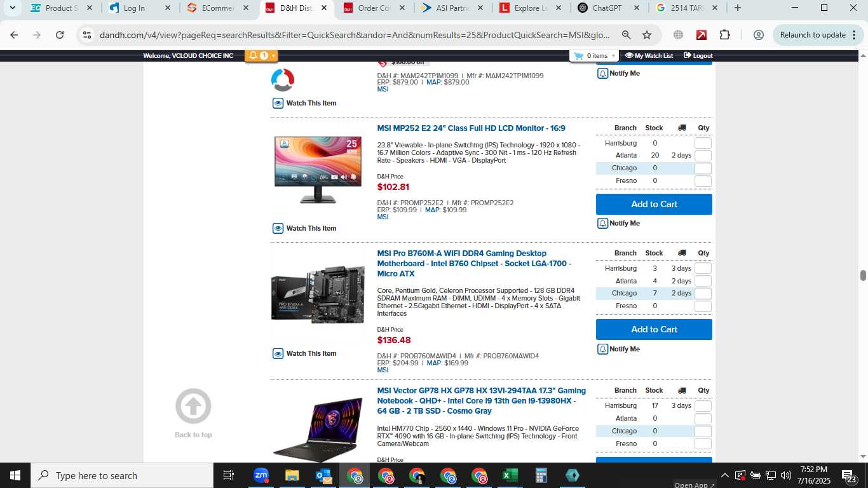
Task: Open Excel from the taskbar
Action: point(510,475)
